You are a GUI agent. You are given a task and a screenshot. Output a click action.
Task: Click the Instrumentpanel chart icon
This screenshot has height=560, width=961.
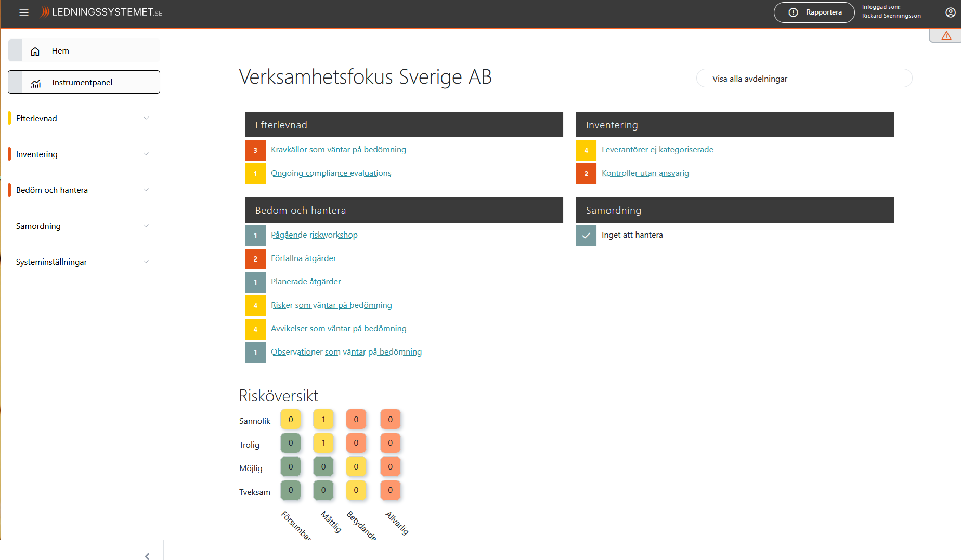point(36,83)
